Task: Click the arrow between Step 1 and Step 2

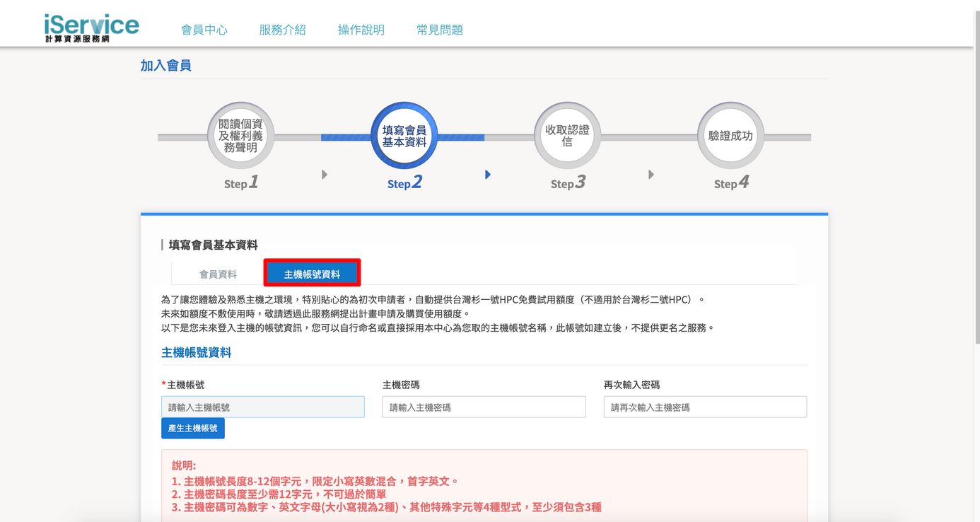Action: pos(325,175)
